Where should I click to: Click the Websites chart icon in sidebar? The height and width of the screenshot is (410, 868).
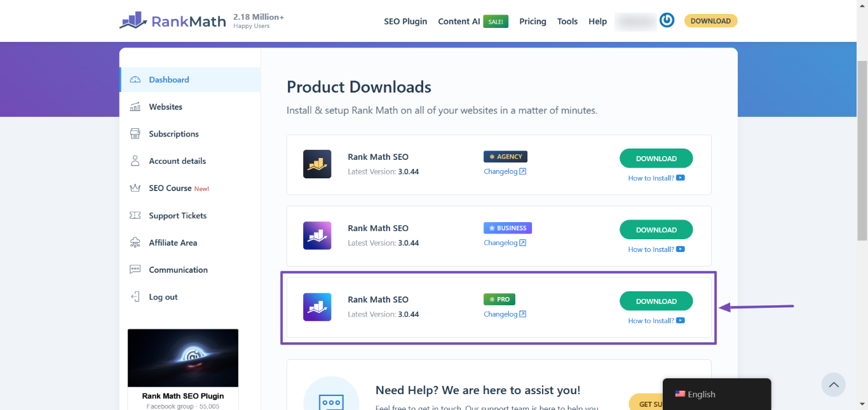click(x=135, y=107)
